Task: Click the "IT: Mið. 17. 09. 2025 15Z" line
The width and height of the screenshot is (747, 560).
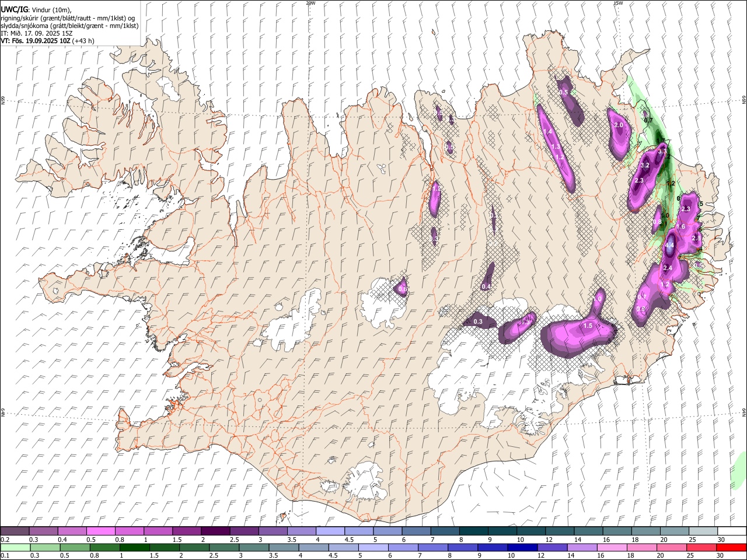Action: point(36,33)
